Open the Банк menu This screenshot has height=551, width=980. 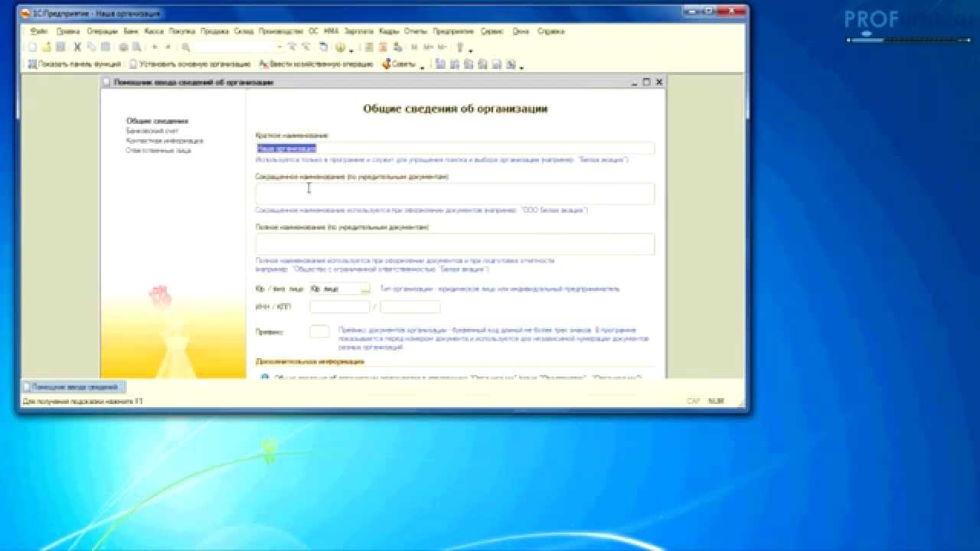pos(131,31)
